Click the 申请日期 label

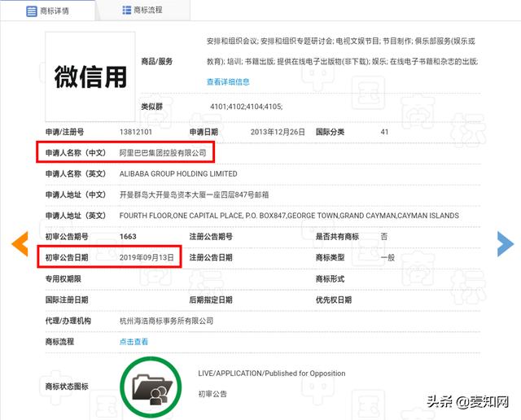204,132
